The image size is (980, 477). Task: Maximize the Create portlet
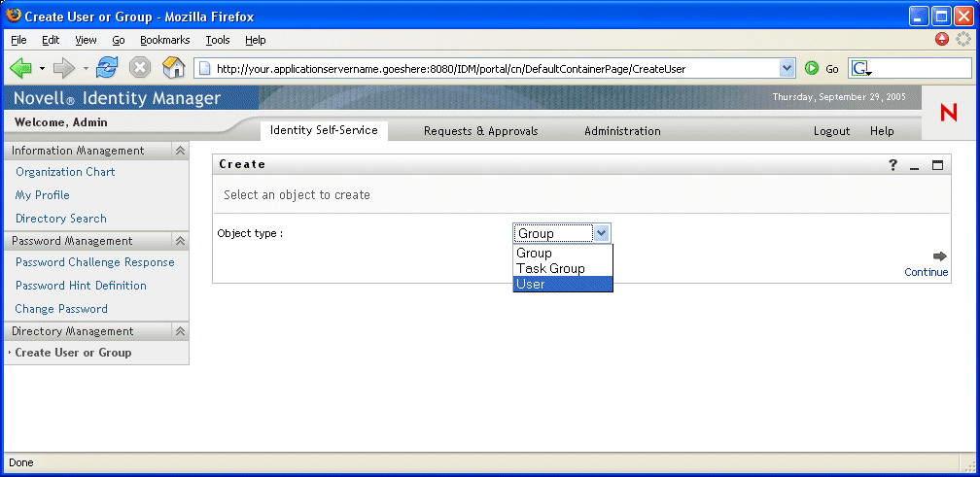[937, 165]
